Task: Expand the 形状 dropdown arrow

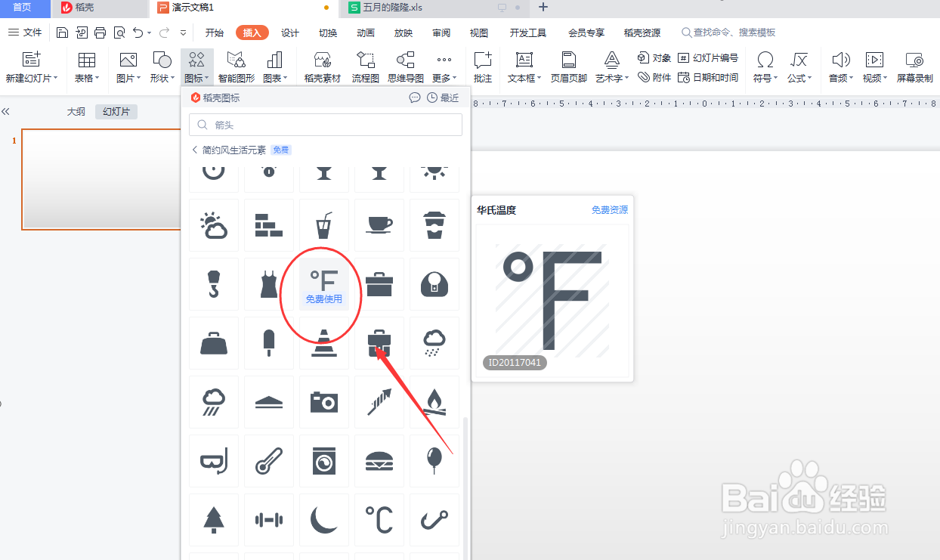Action: point(173,79)
